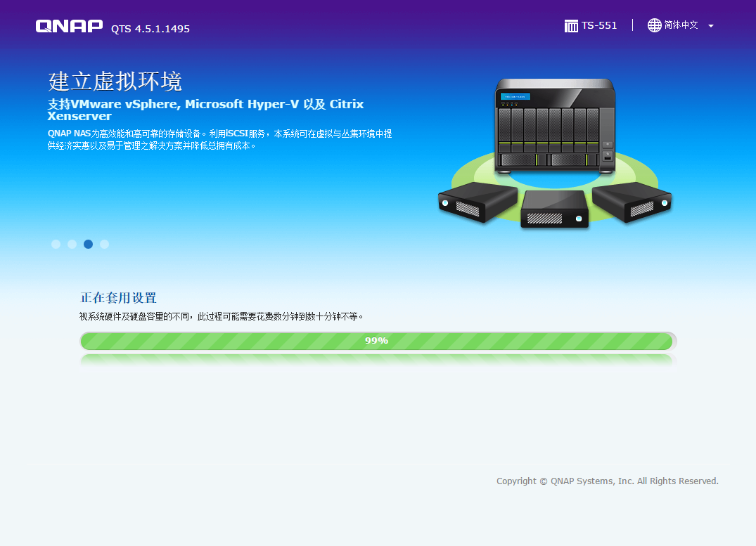Go to the first carousel slide dot
The height and width of the screenshot is (546, 756).
click(x=56, y=245)
